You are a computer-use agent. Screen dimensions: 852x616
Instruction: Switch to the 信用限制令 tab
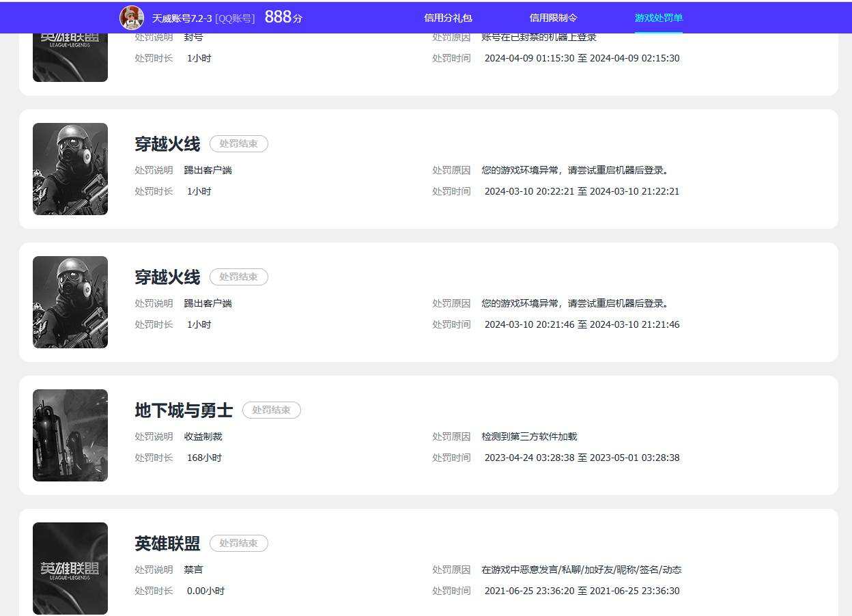coord(554,18)
